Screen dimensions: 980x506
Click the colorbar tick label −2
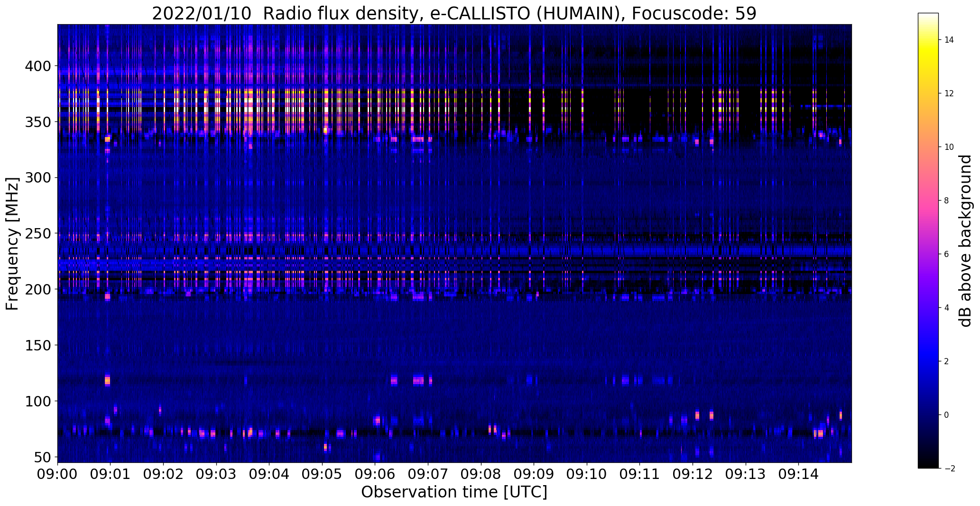pos(948,469)
